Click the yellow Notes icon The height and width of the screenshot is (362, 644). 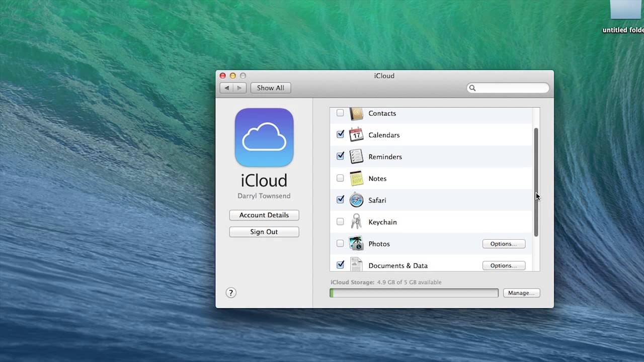(x=356, y=178)
